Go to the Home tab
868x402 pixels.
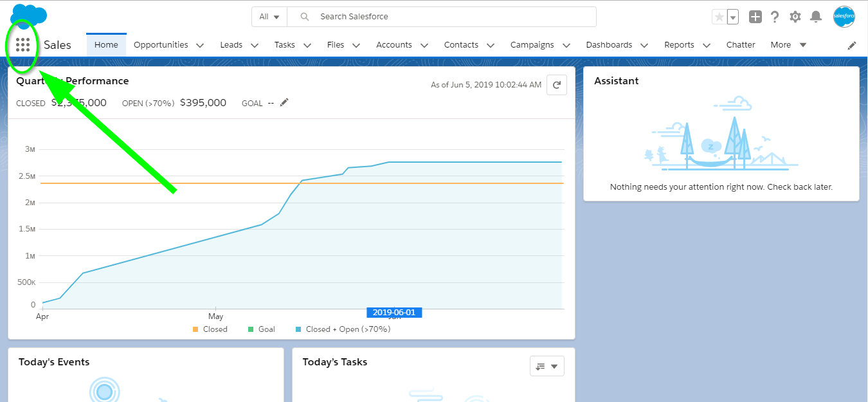[106, 45]
